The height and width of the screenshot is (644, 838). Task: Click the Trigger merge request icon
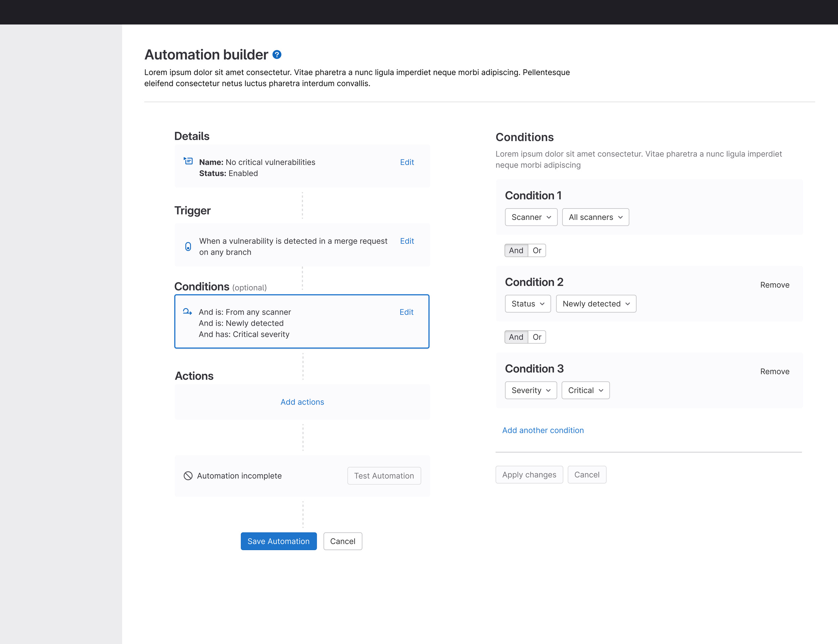[188, 246]
